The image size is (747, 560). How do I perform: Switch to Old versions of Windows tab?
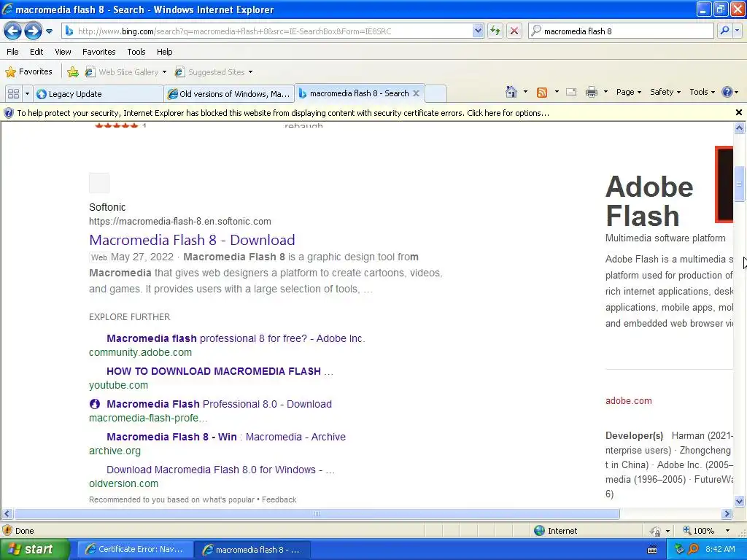click(x=229, y=94)
